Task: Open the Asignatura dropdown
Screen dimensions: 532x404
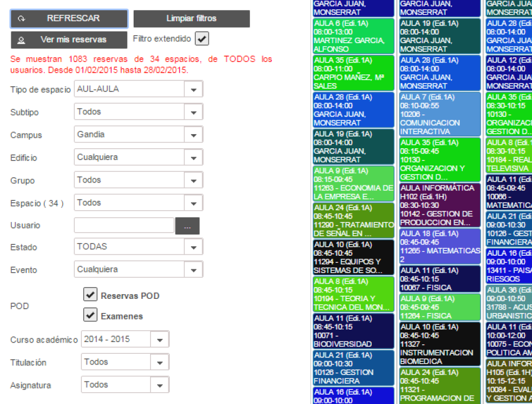Action: [x=160, y=385]
